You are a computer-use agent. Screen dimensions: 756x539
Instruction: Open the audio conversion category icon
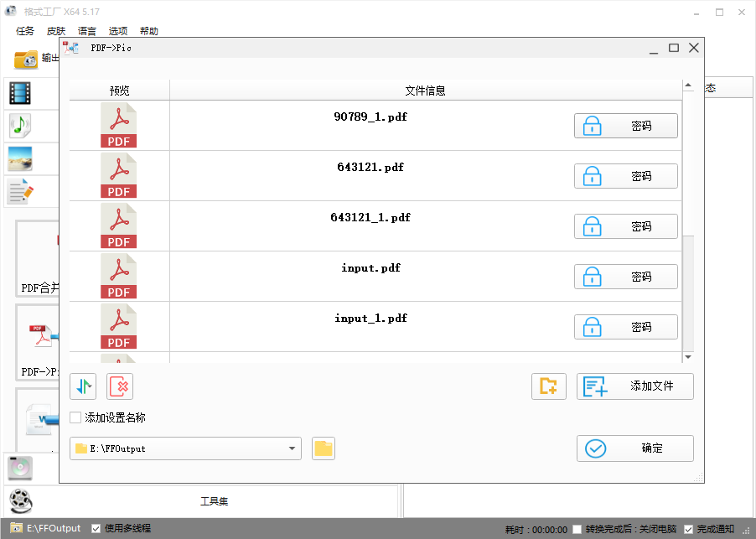[x=19, y=126]
